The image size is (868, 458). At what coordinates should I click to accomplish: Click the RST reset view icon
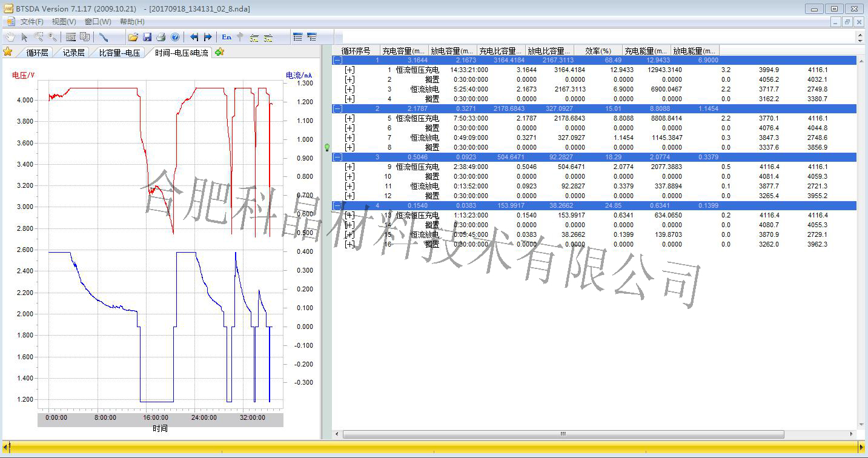coord(71,37)
